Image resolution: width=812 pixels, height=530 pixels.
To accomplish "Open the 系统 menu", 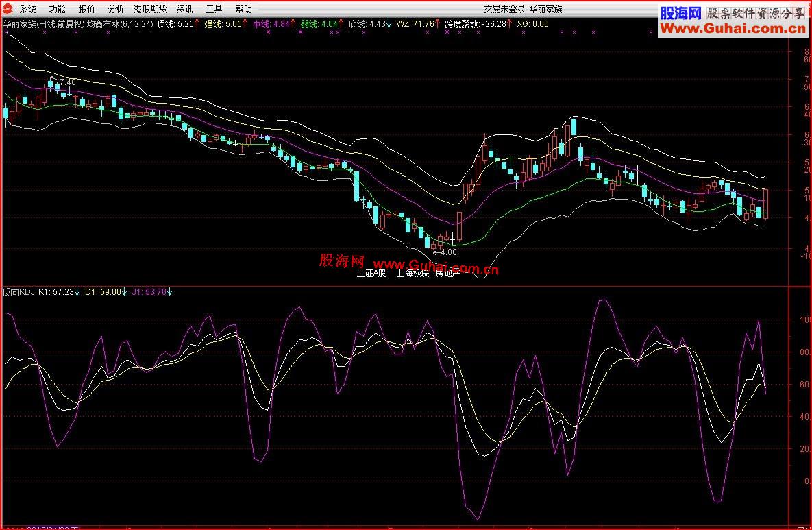I will click(28, 9).
